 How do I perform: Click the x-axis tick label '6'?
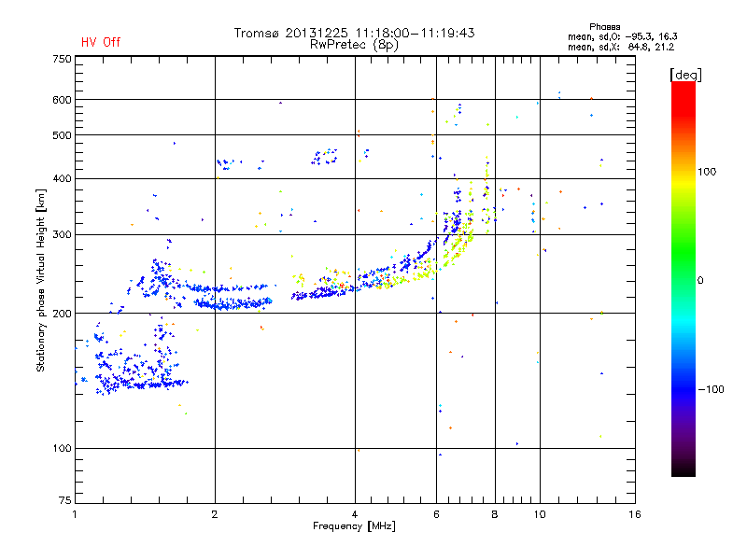pyautogui.click(x=436, y=514)
